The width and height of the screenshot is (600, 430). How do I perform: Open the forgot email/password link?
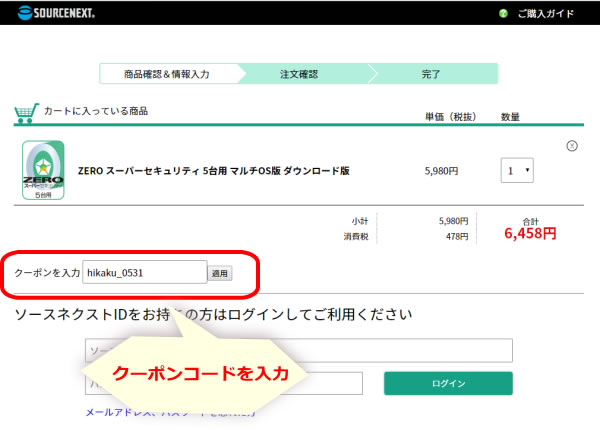click(x=170, y=412)
